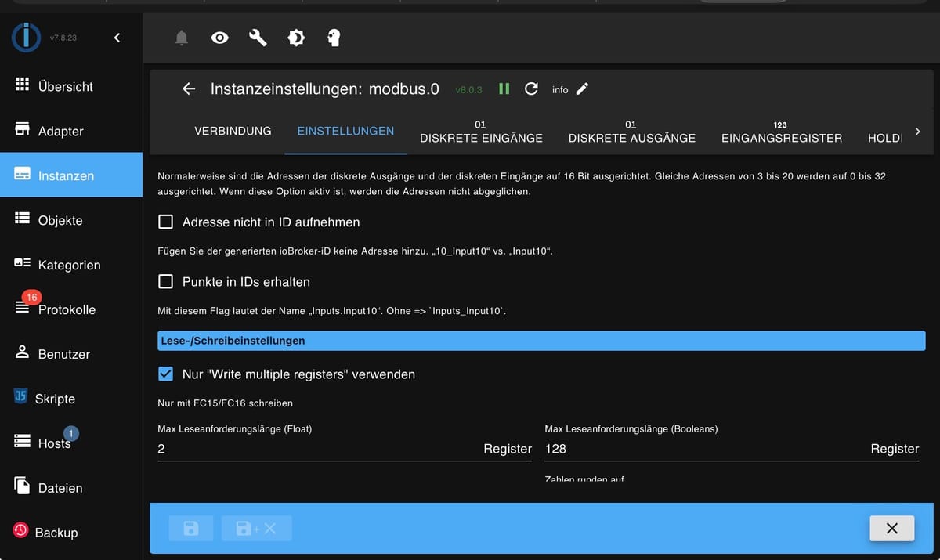Click the Objekte list icon

click(22, 218)
